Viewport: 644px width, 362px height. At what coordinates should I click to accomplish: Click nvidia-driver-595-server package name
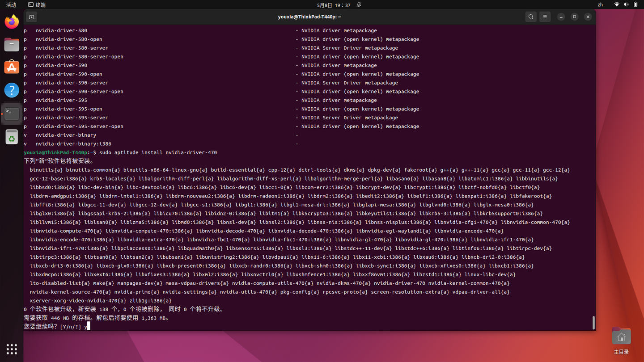(x=72, y=118)
